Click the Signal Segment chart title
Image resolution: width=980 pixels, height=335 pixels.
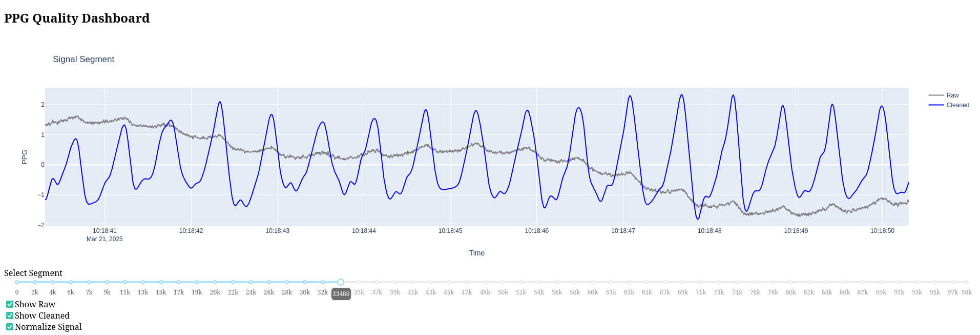click(84, 60)
